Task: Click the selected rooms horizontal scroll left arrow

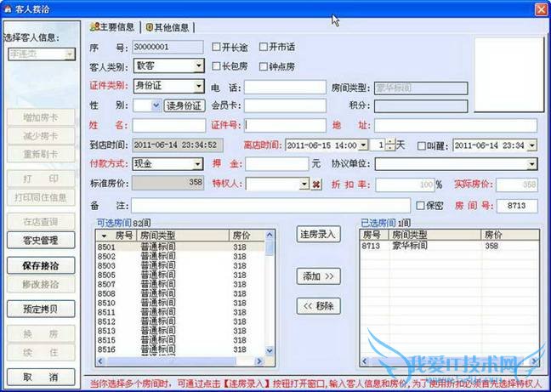Action: click(x=365, y=361)
